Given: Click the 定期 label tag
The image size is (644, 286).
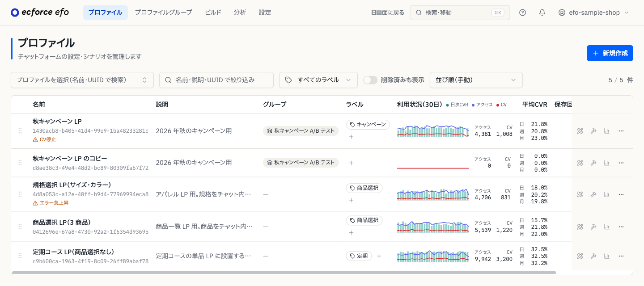Looking at the screenshot, I should coord(359,256).
